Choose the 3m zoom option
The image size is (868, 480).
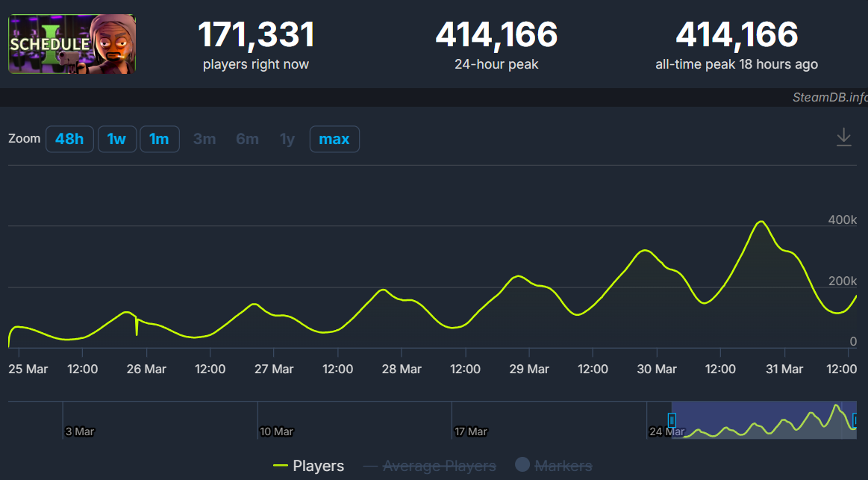click(204, 139)
